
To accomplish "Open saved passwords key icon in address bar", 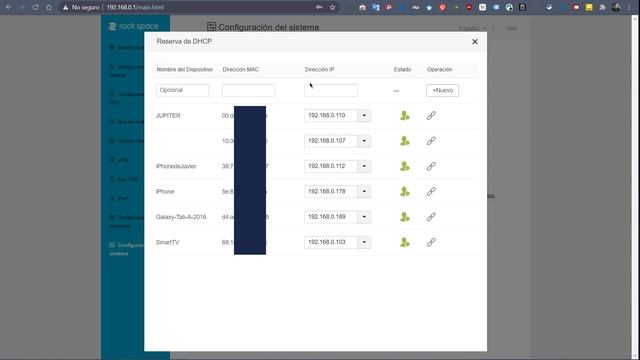I will (319, 7).
